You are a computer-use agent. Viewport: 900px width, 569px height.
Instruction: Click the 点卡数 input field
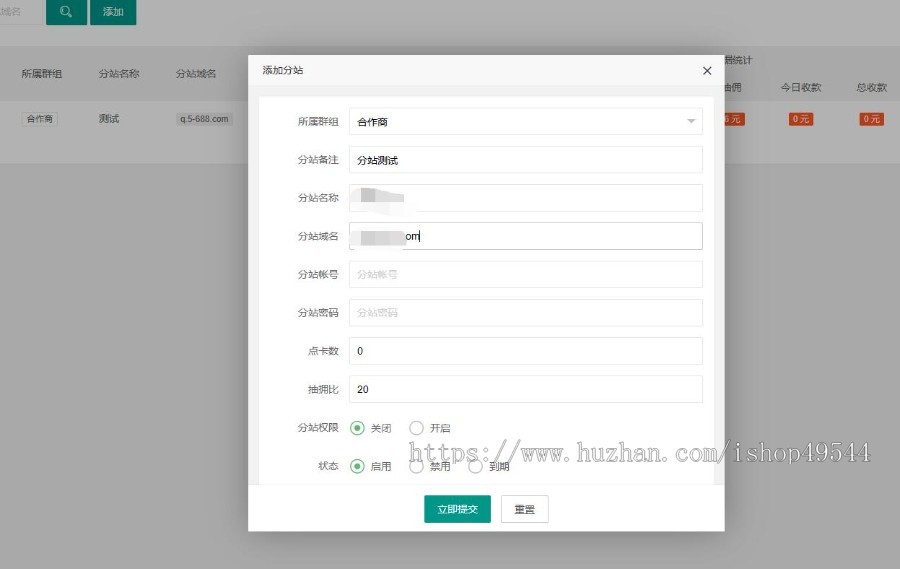pyautogui.click(x=525, y=351)
